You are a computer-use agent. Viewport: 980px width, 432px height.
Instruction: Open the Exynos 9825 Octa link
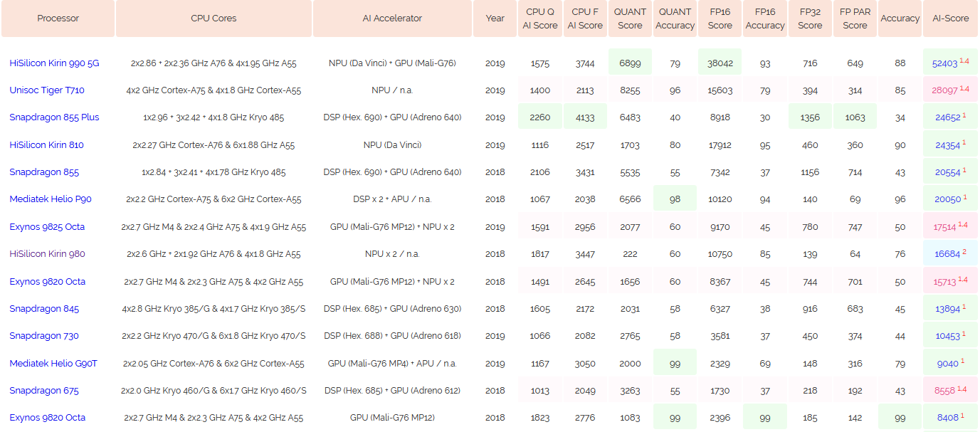tap(47, 227)
